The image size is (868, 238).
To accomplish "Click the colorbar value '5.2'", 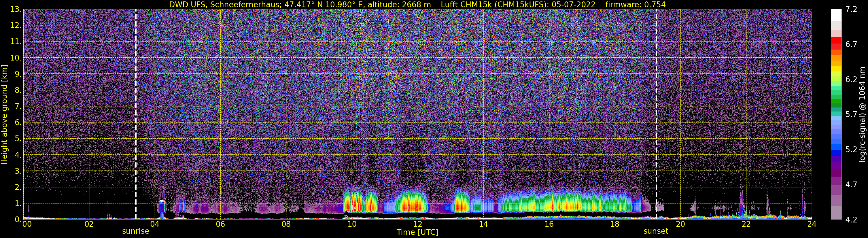I will point(851,149).
